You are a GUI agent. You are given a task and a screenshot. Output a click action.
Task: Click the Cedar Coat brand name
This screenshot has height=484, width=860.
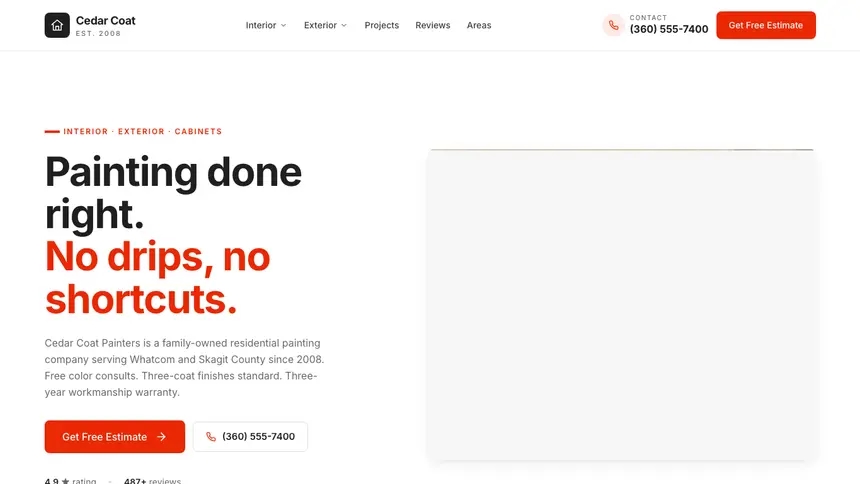(105, 20)
